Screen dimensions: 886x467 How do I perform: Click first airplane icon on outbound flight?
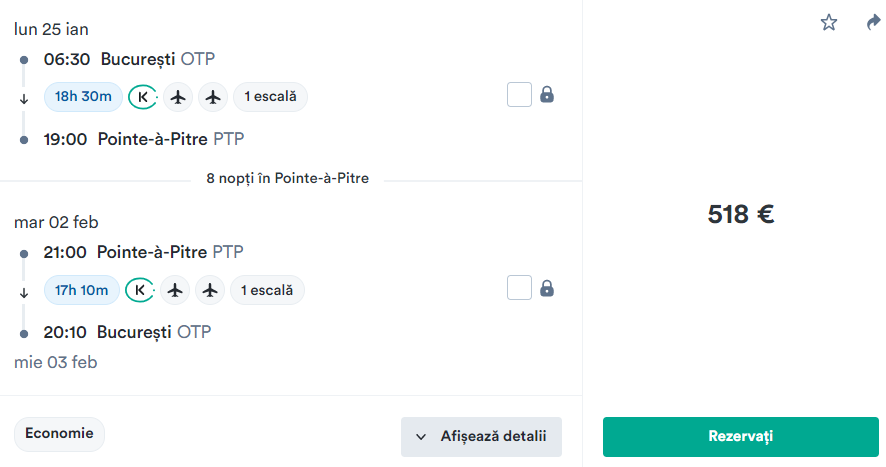click(179, 97)
